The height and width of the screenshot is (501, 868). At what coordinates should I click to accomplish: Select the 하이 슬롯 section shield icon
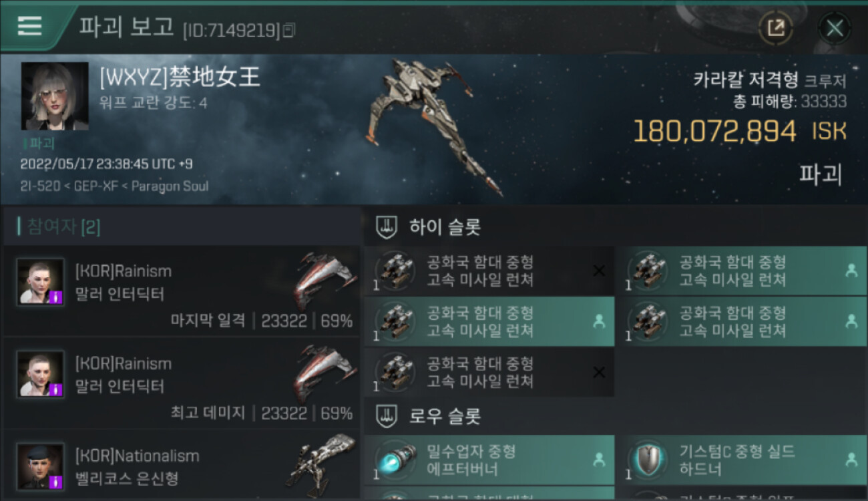tap(387, 227)
